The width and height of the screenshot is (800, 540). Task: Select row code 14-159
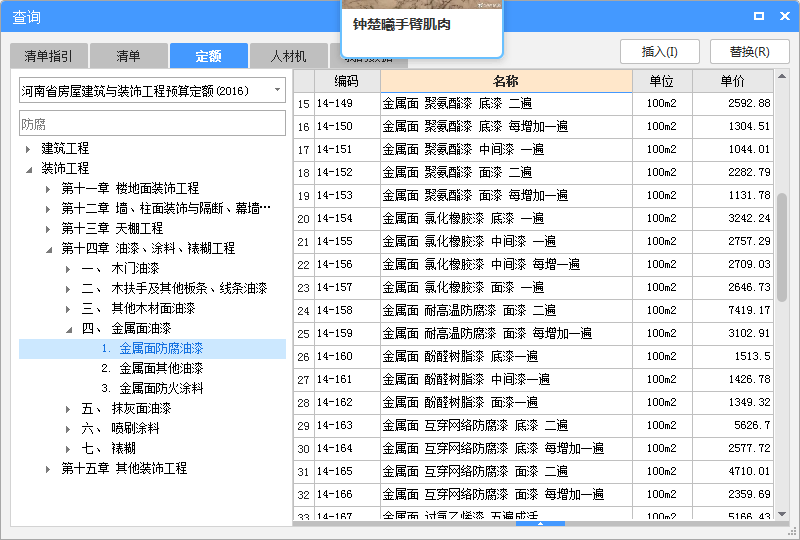335,333
